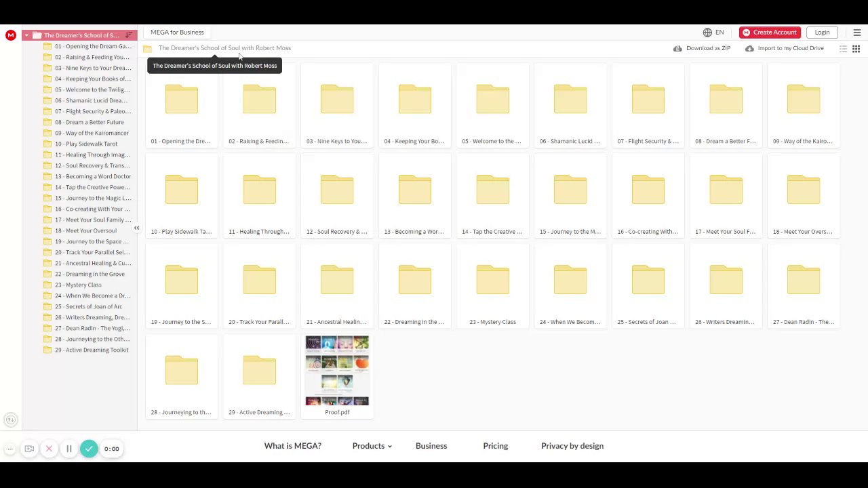Image resolution: width=868 pixels, height=488 pixels.
Task: Cancel recording with the X icon
Action: point(49,449)
